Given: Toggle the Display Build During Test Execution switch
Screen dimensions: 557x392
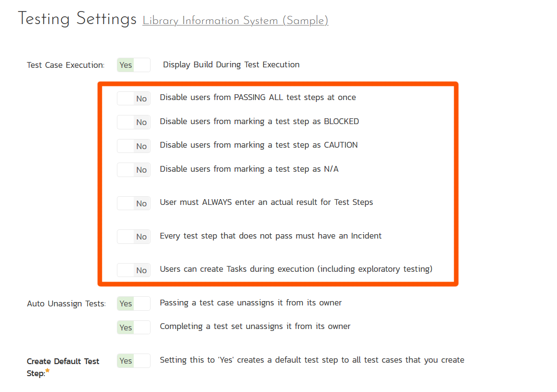Looking at the screenshot, I should [x=134, y=65].
